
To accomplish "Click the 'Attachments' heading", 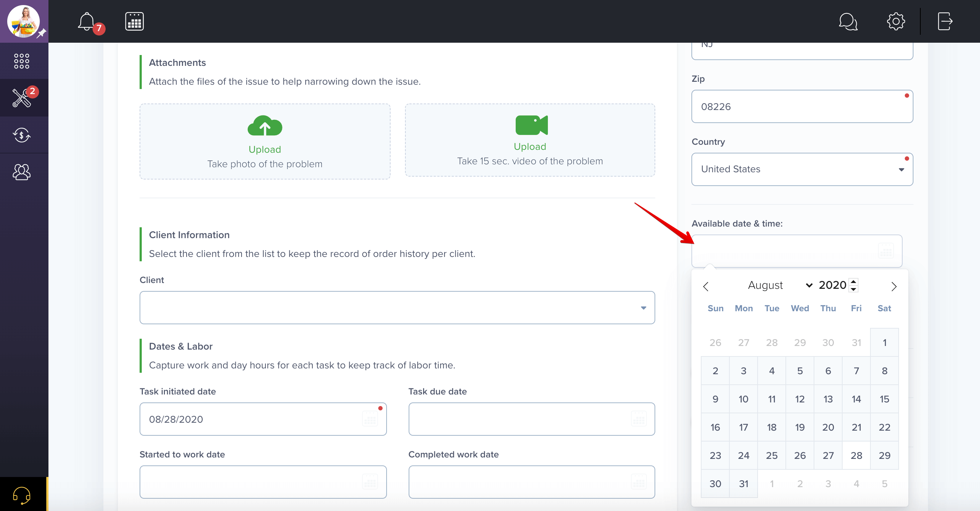I will pos(177,63).
